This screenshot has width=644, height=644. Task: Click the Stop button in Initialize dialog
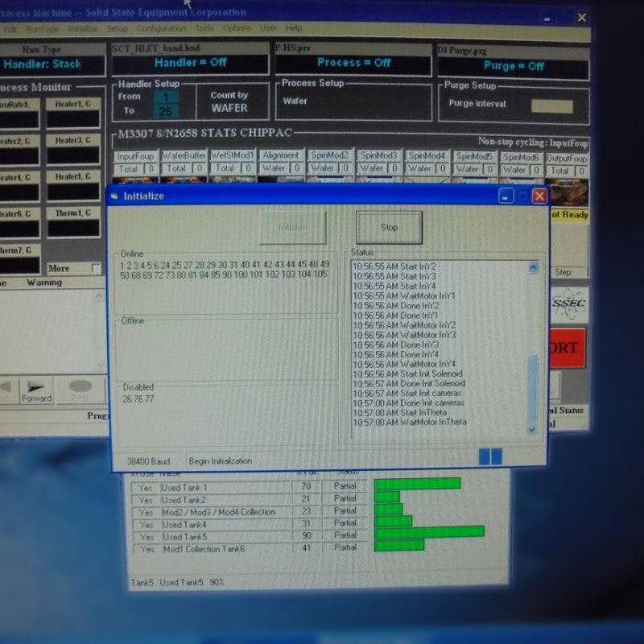[389, 227]
